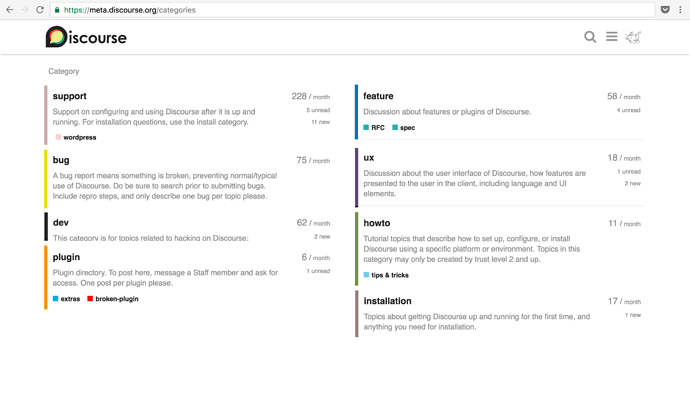Open the user avatar menu
Image resolution: width=690 pixels, height=398 pixels.
click(633, 37)
